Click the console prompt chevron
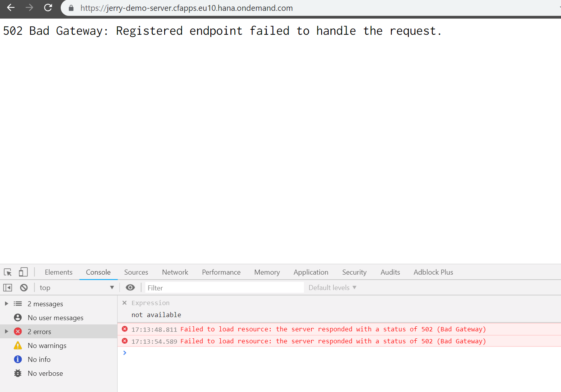Screen dimensions: 561x392 click(x=124, y=353)
